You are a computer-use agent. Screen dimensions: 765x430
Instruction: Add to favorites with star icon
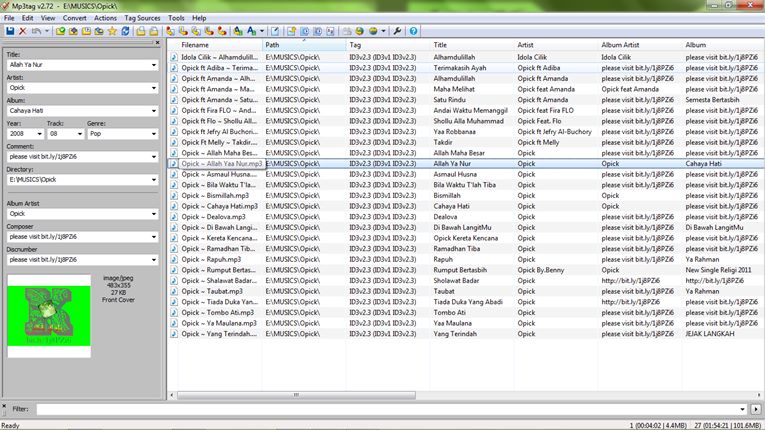click(112, 31)
